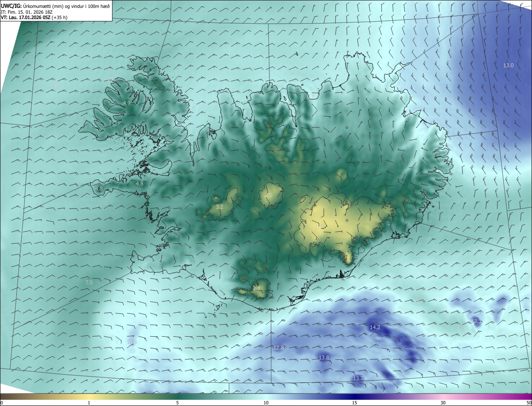Click the dark navy section of the colour bar
Image resolution: width=532 pixels, height=406 pixels.
[355, 397]
